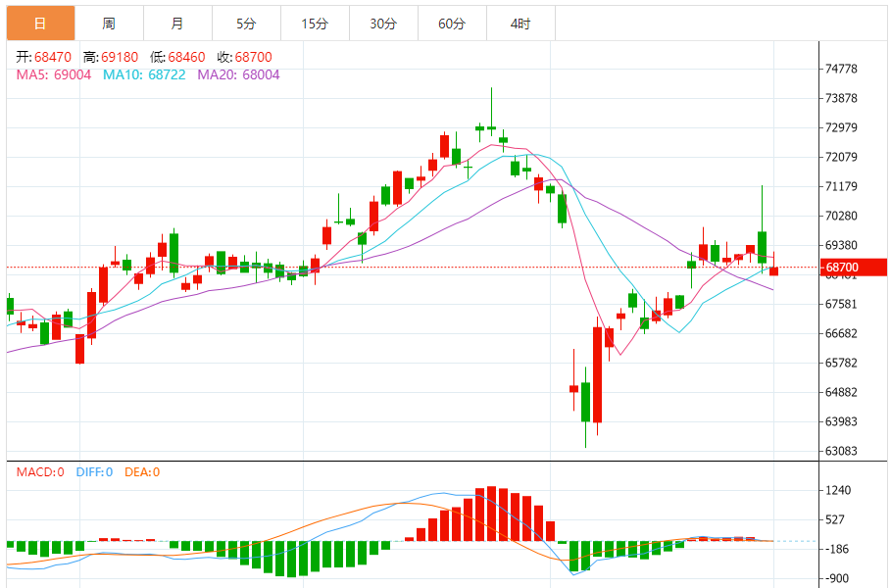Click the last red candlestick at 68700

point(774,271)
